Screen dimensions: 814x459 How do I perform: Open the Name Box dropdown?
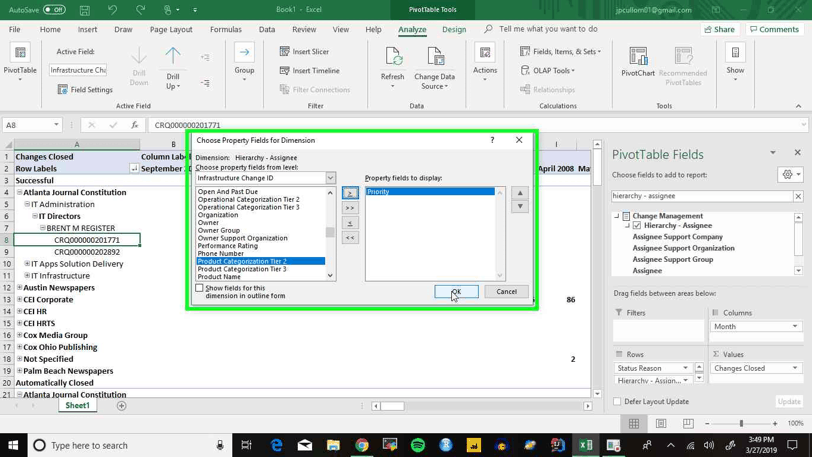pyautogui.click(x=56, y=125)
